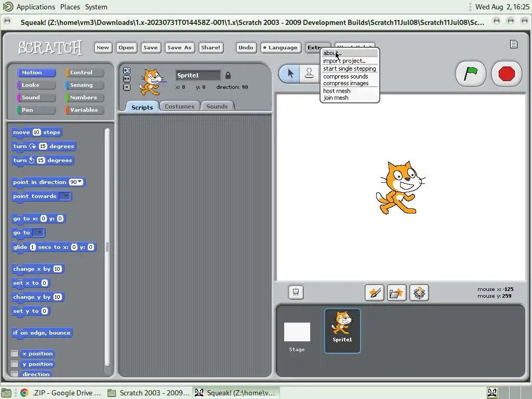Click the Save As button

click(x=179, y=47)
